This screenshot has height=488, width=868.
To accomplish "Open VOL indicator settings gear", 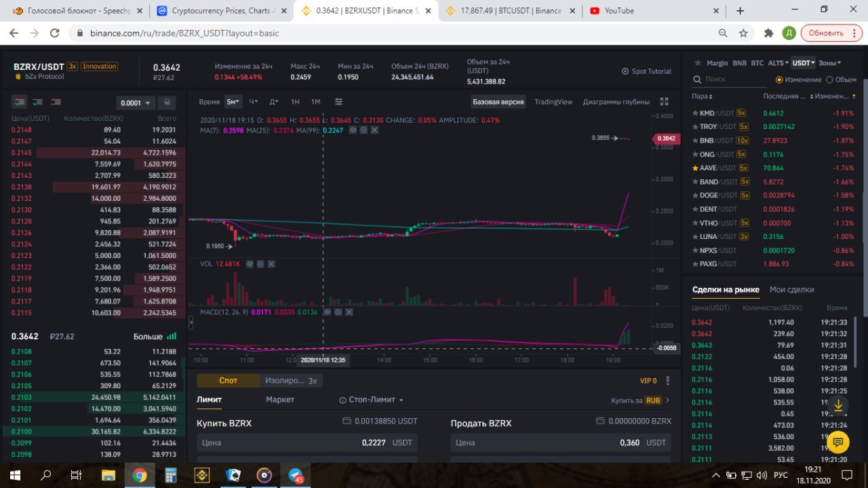I will pyautogui.click(x=260, y=263).
